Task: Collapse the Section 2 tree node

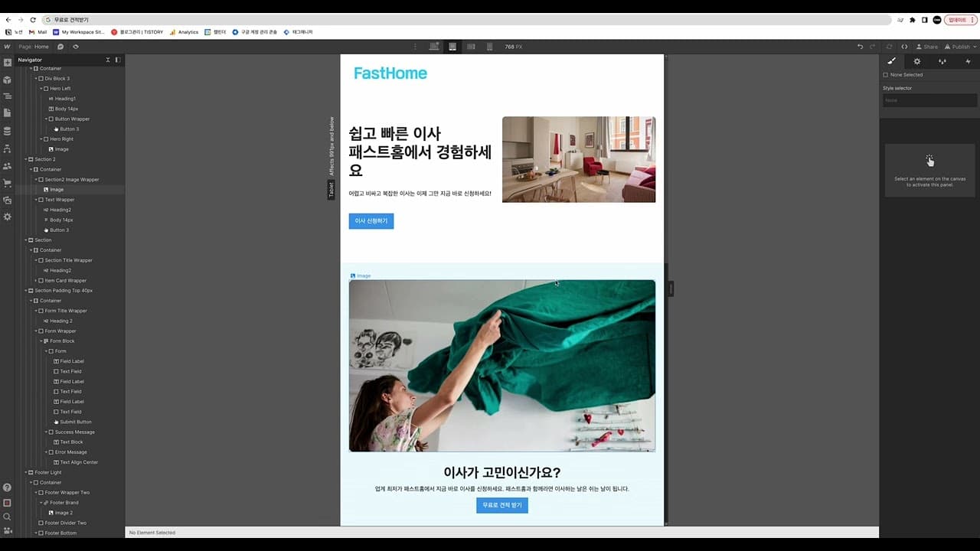Action: click(27, 159)
